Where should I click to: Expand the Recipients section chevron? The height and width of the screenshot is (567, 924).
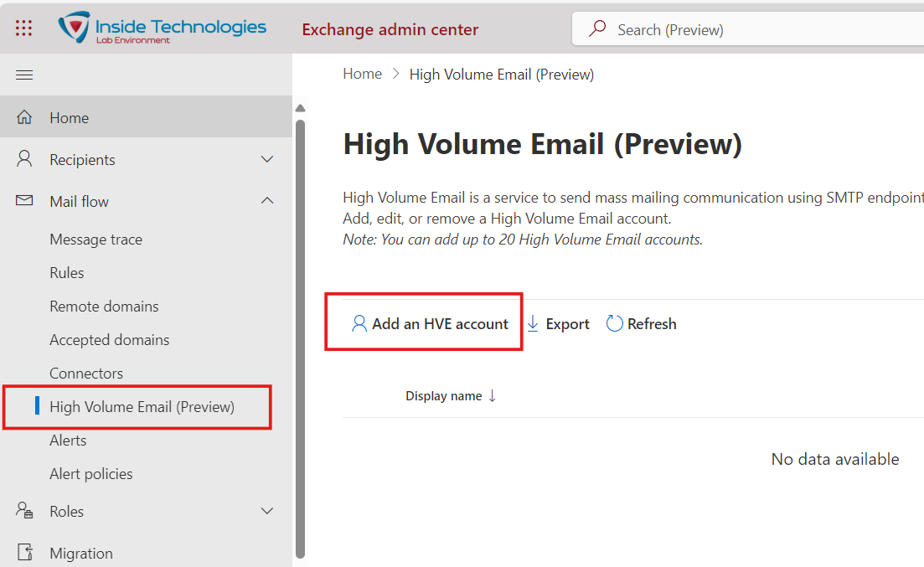pyautogui.click(x=267, y=159)
